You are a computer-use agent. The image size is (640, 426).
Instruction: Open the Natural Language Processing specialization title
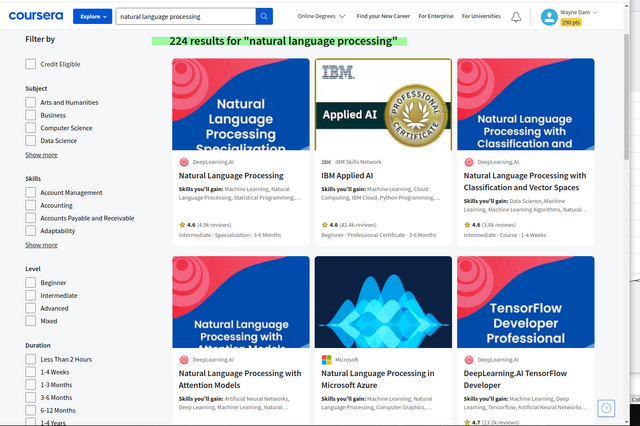click(x=231, y=175)
